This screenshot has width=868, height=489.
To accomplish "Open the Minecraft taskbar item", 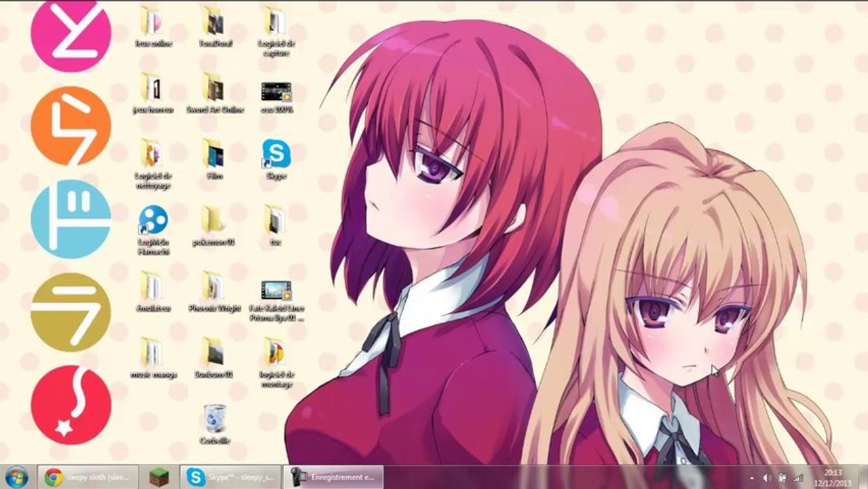I will point(159,477).
